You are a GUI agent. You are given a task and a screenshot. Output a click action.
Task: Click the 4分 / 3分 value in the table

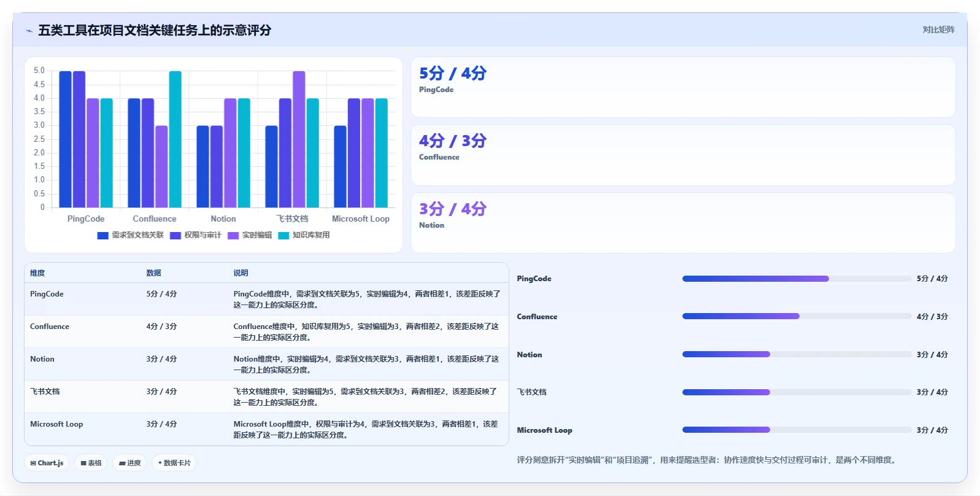[161, 327]
